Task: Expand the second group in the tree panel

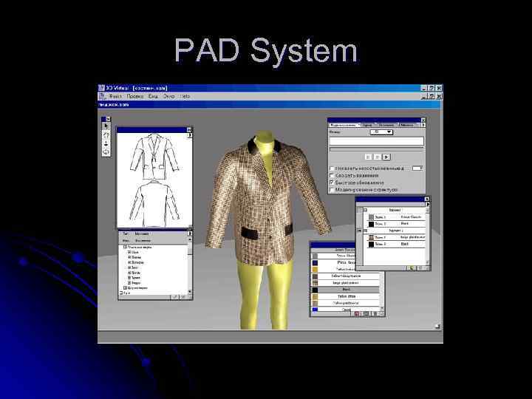Action: point(125,287)
